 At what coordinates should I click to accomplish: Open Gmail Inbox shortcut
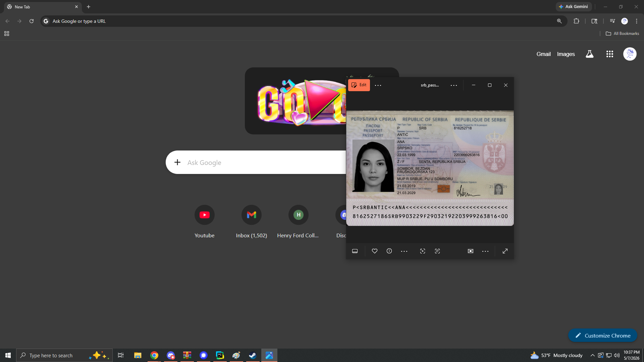pyautogui.click(x=252, y=222)
